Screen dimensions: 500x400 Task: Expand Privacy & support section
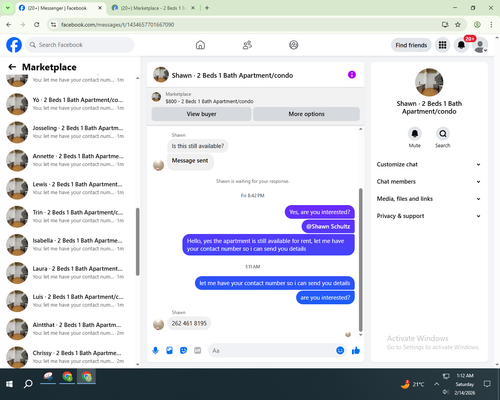(x=429, y=216)
